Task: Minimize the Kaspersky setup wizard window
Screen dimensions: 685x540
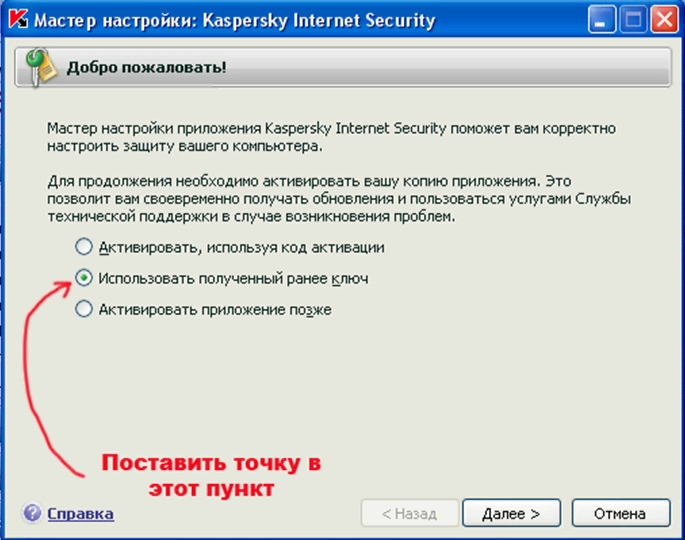Action: pyautogui.click(x=600, y=19)
